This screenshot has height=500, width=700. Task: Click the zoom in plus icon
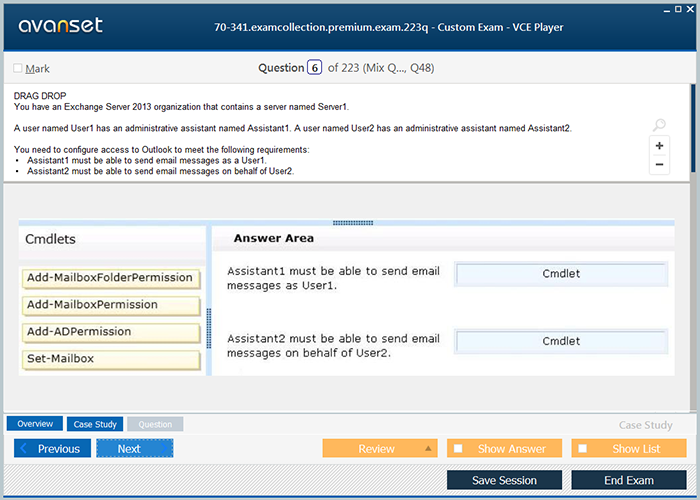(x=659, y=145)
